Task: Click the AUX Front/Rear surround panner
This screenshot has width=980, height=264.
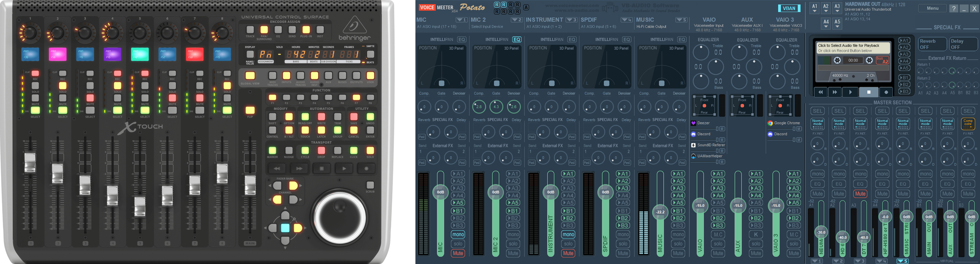Action: click(742, 106)
